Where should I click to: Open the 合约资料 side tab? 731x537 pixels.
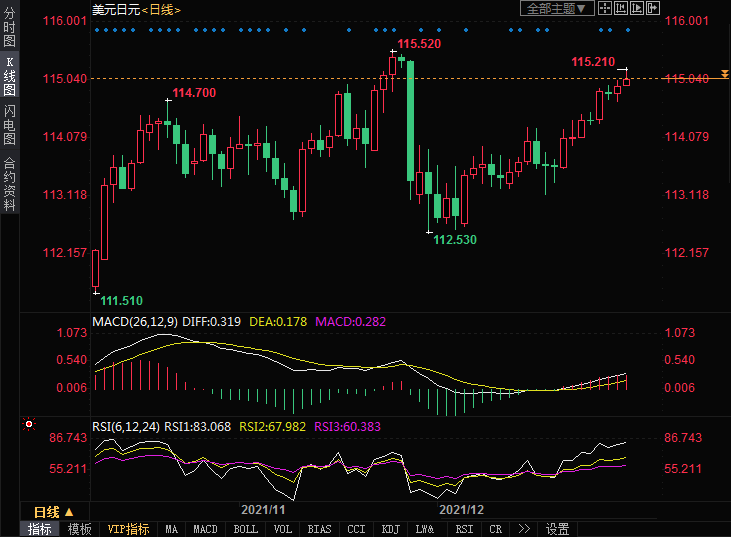click(x=9, y=183)
